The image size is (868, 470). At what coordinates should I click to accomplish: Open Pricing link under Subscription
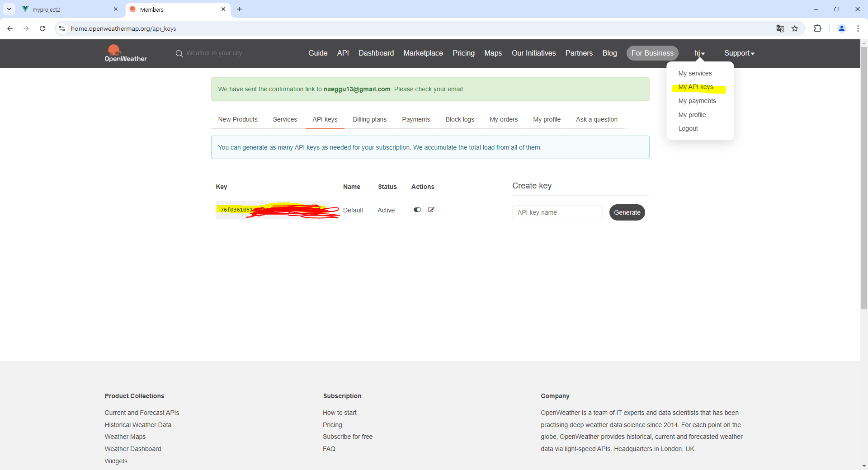click(x=332, y=425)
